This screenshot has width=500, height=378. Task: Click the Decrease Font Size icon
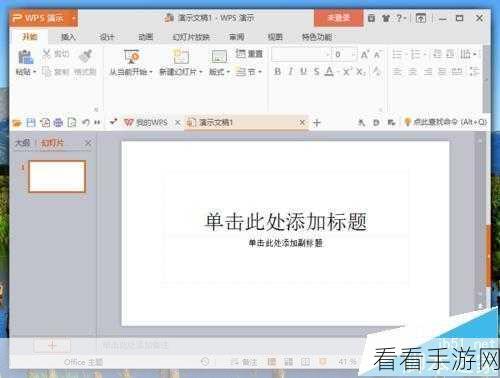[377, 54]
